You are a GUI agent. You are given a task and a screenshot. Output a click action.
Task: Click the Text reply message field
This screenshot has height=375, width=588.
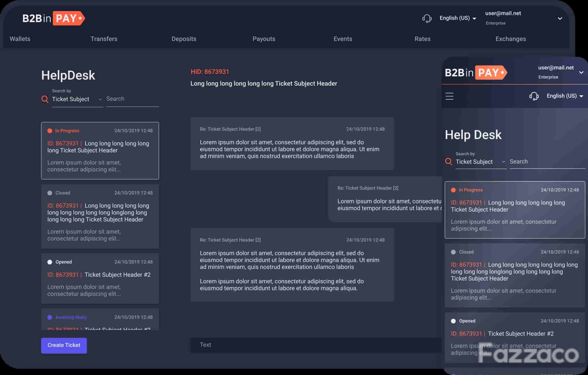(316, 345)
